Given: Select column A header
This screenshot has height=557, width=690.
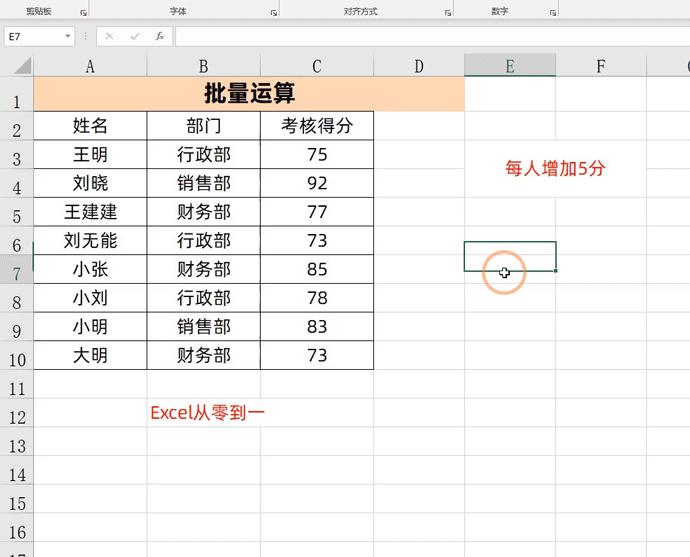Looking at the screenshot, I should click(x=90, y=66).
